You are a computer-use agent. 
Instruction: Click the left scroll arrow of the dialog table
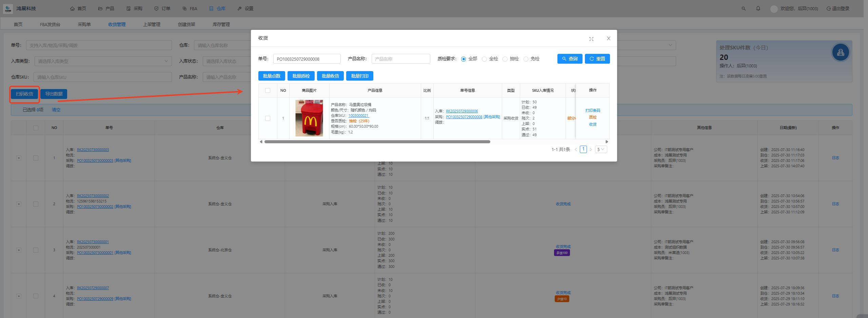261,142
